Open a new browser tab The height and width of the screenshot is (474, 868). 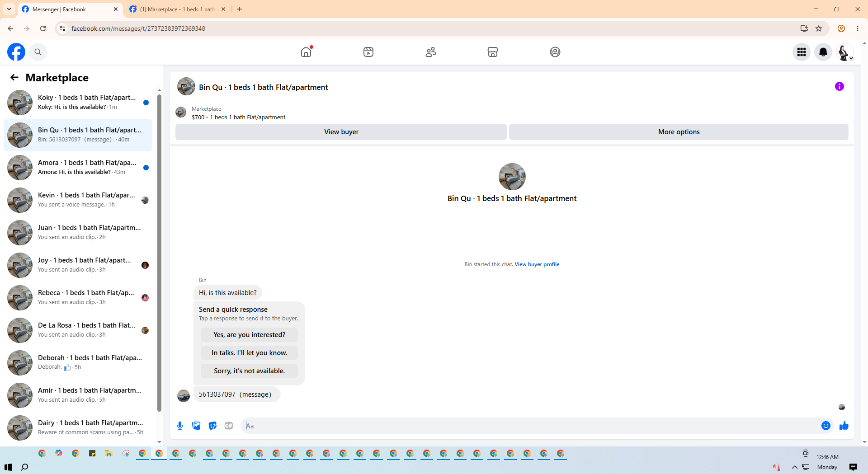240,9
